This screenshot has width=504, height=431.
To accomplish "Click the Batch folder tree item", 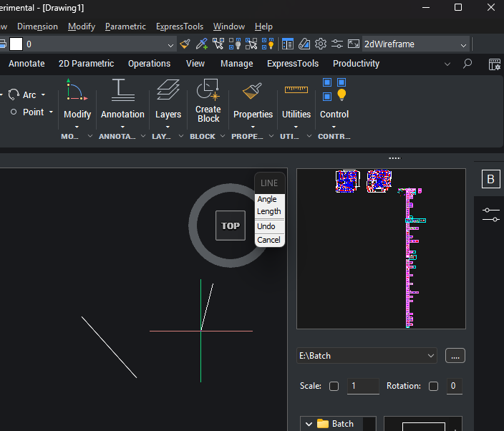I will (343, 424).
